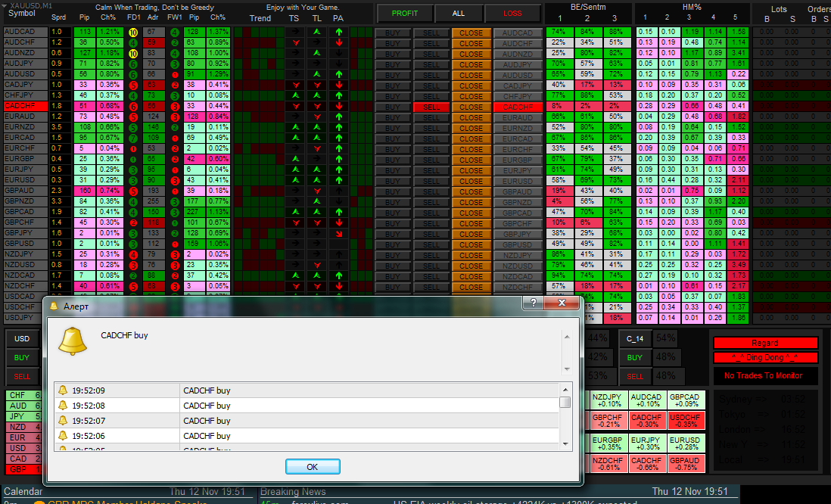Viewport: 831px width, 504px height.
Task: Click the PROFIT filter button
Action: [x=404, y=14]
